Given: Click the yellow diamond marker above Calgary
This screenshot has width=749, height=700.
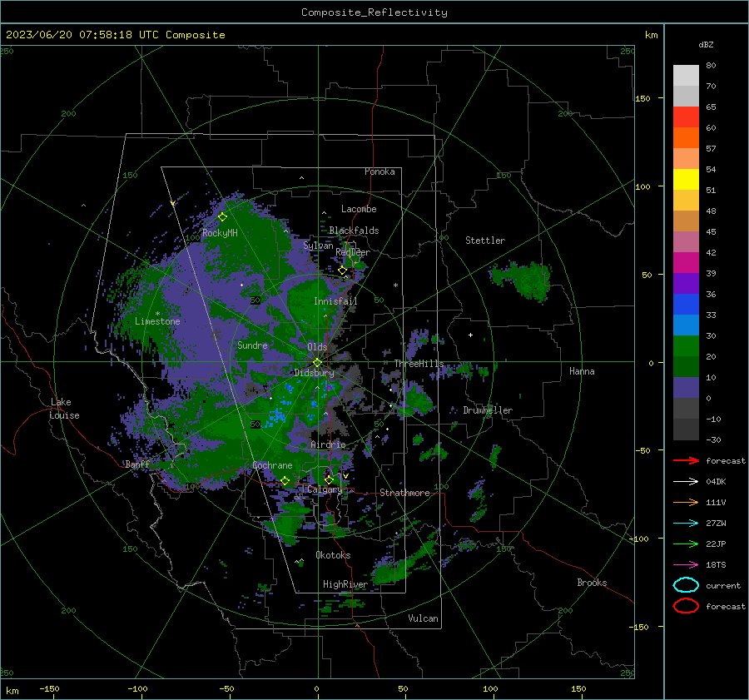Looking at the screenshot, I should coord(329,479).
